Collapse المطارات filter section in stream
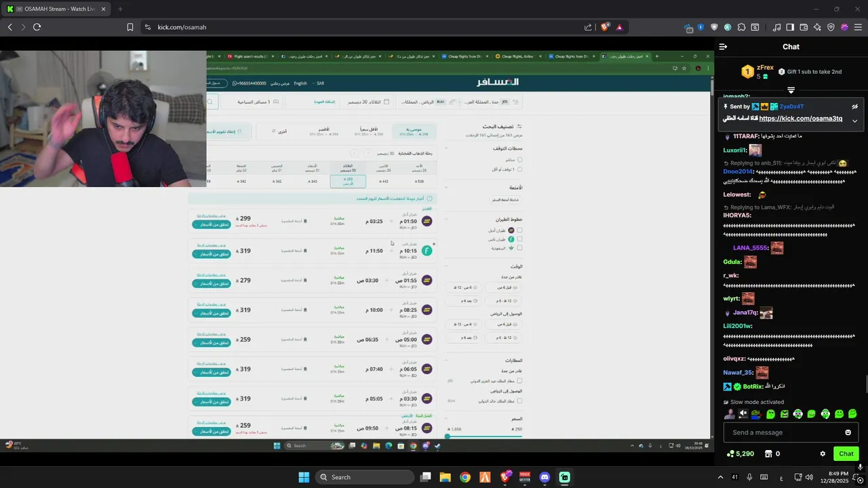The width and height of the screenshot is (868, 488). [x=446, y=361]
